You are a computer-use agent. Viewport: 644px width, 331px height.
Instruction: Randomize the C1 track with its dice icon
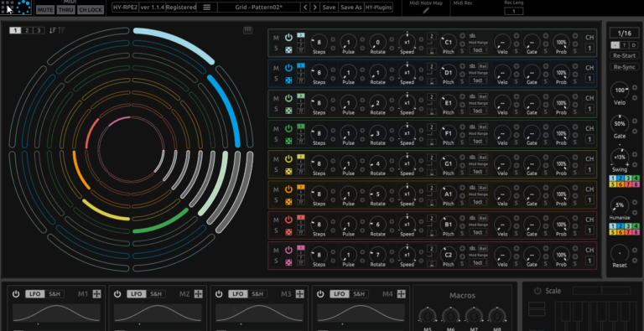[288, 49]
